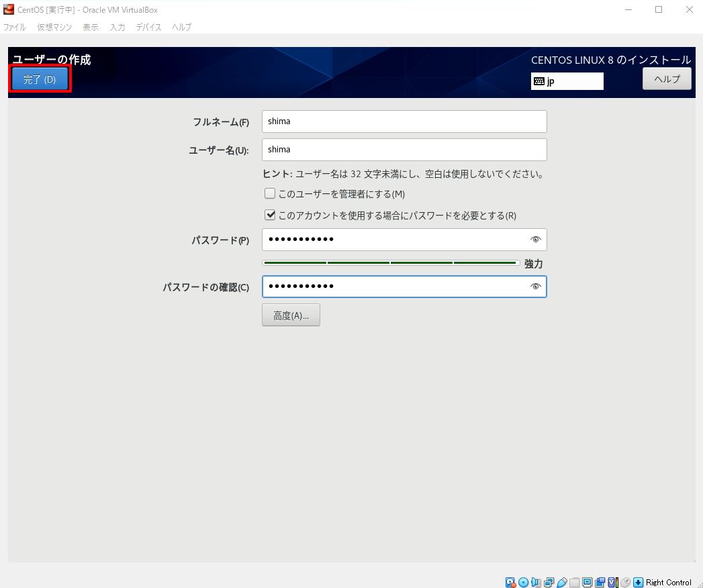Click the VirtualBox window title icon
The height and width of the screenshot is (588, 703).
click(x=9, y=9)
